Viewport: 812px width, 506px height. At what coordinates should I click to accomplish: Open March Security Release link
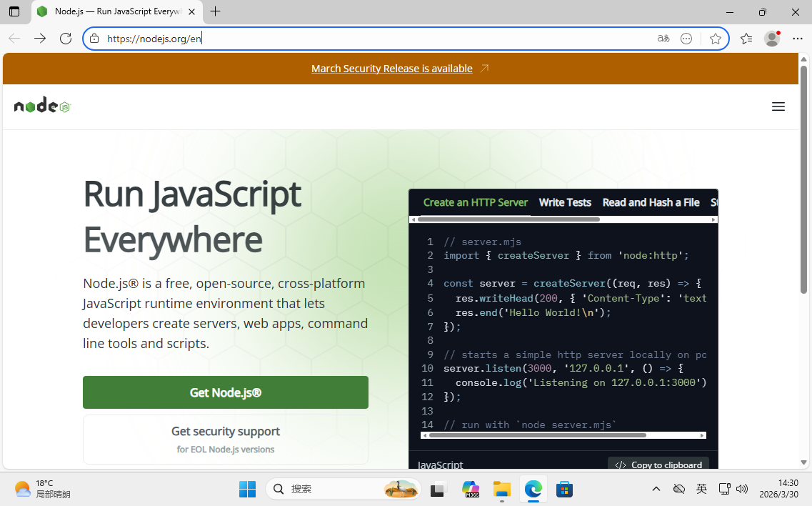(x=391, y=69)
